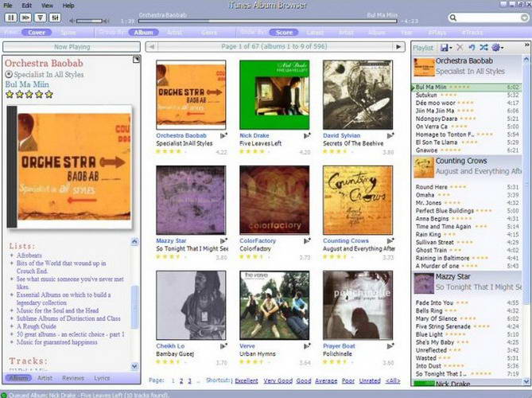This screenshot has height=398, width=532.
Task: Queue Nick Drake album with its play icon
Action: click(307, 136)
